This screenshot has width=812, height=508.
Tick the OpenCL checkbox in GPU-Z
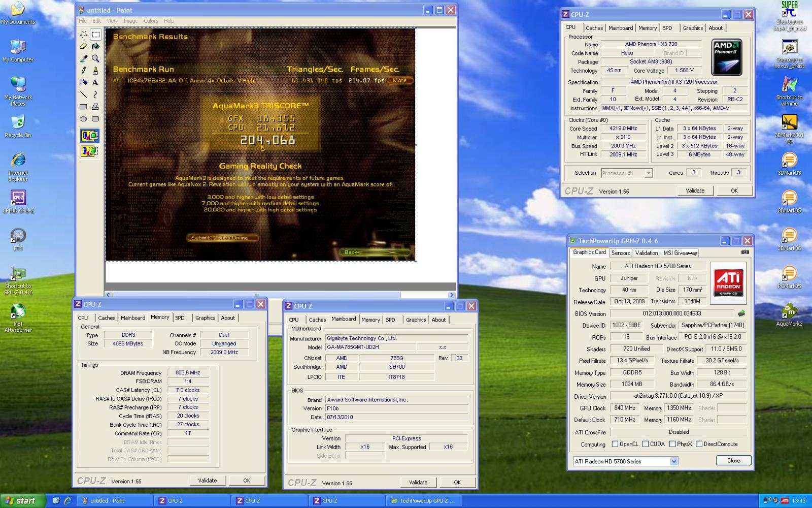[x=615, y=444]
